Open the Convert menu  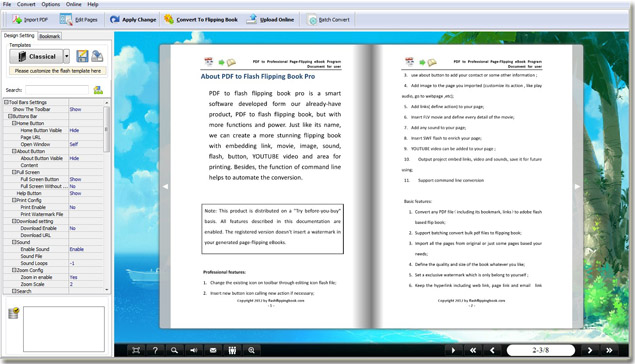[26, 4]
